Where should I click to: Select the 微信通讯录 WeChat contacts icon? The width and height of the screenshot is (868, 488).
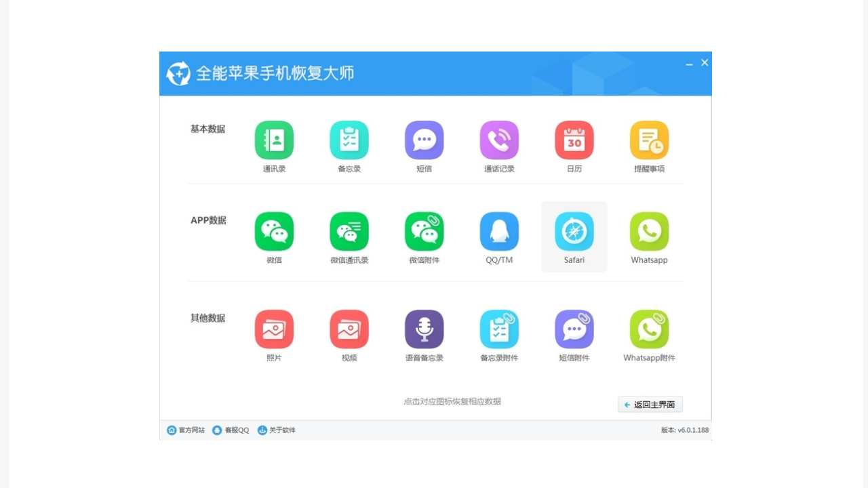349,232
